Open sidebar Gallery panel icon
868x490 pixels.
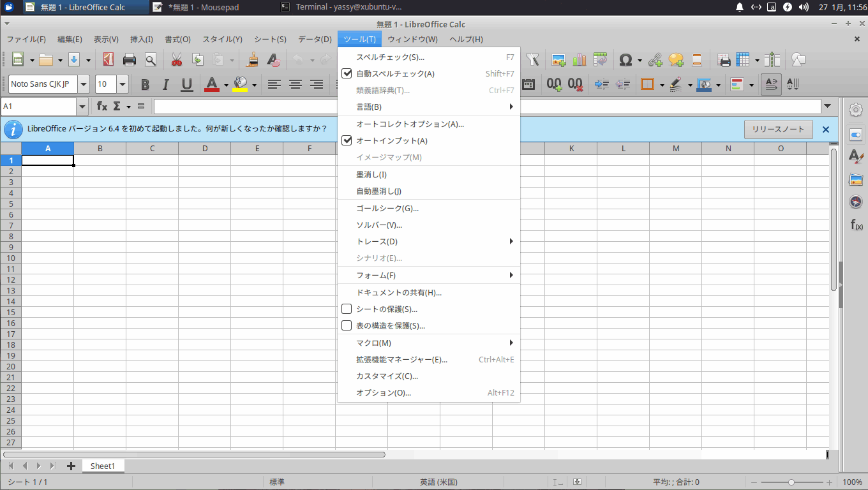pos(856,180)
